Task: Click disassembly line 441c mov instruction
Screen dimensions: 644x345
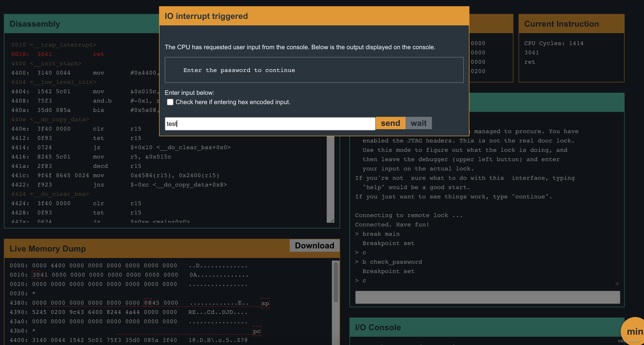Action: (115, 175)
